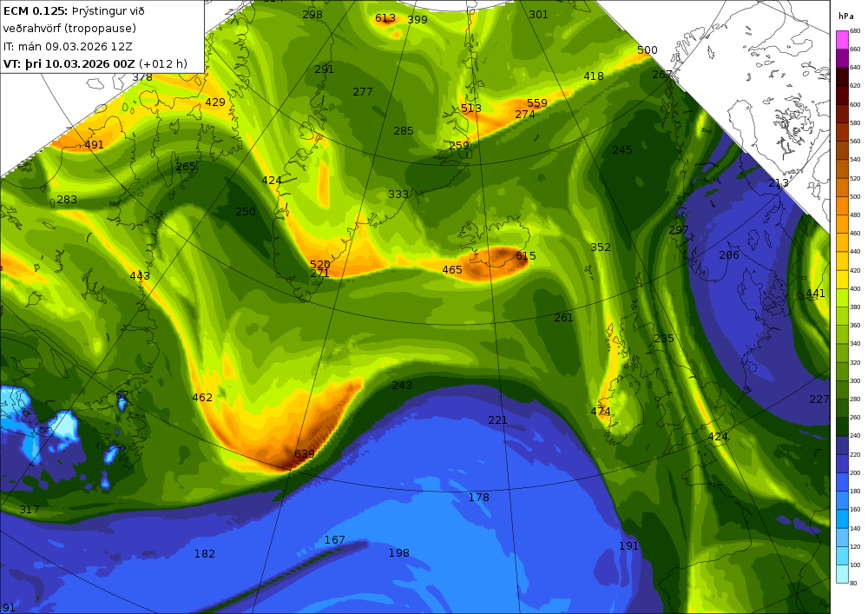Viewport: 868px width, 614px height.
Task: Click the 639 pressure value on the map
Action: [304, 454]
